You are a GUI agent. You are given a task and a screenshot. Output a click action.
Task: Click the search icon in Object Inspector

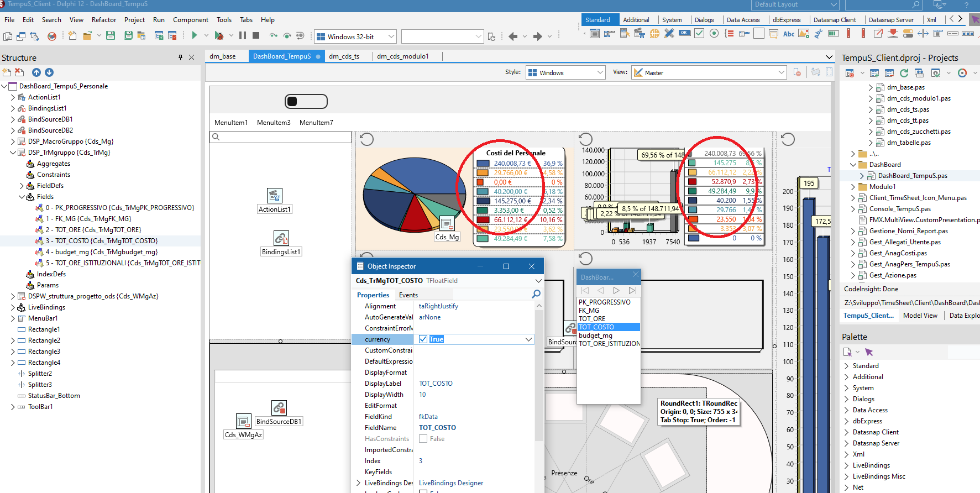[536, 294]
